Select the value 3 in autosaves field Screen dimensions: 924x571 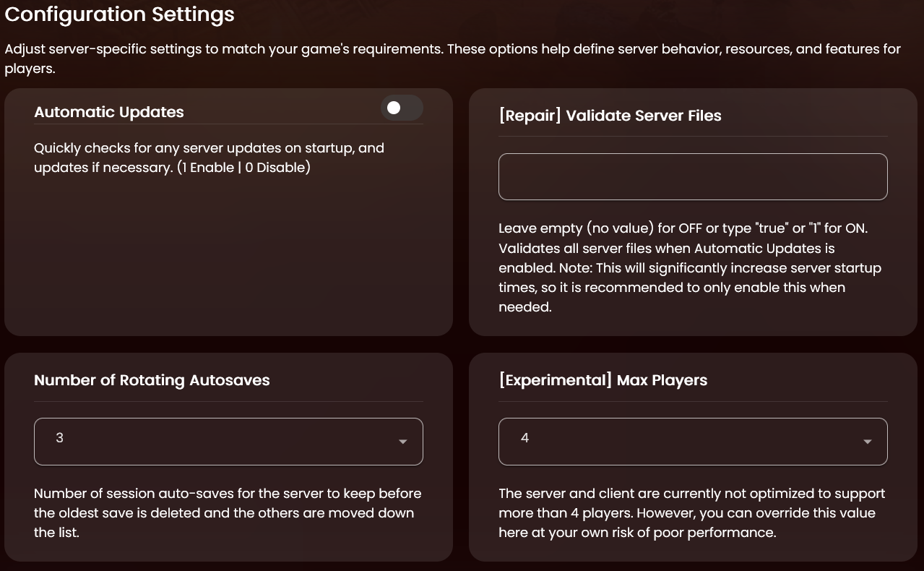point(60,438)
